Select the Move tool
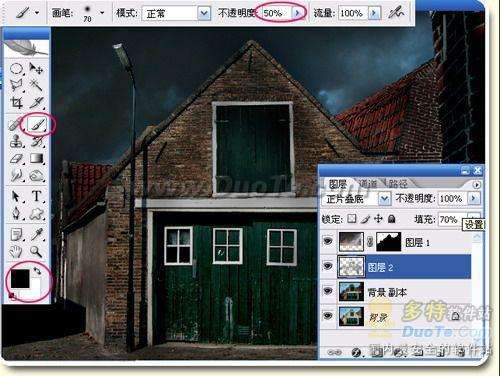The image size is (500, 376). (36, 68)
